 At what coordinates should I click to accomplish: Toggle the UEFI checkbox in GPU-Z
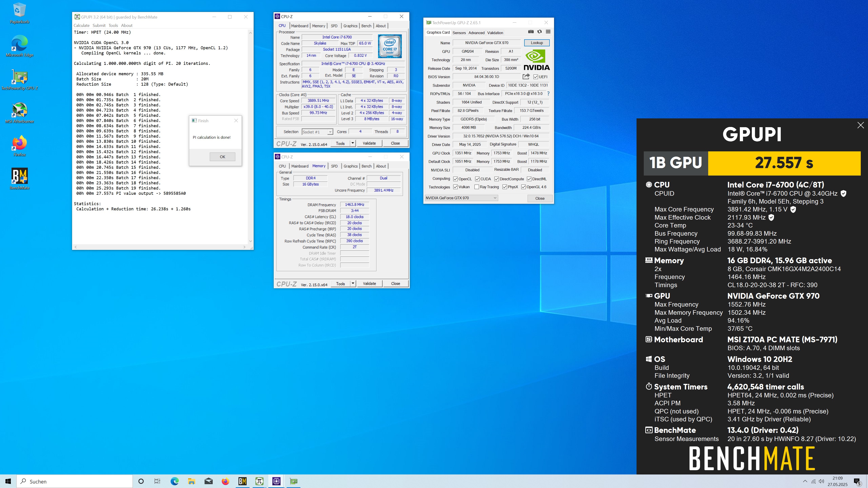535,77
